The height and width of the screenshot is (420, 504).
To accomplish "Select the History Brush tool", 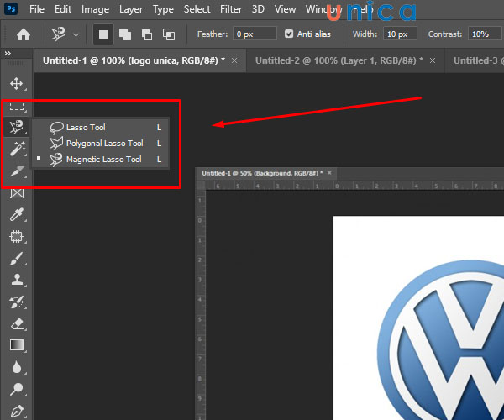I will pos(17,302).
